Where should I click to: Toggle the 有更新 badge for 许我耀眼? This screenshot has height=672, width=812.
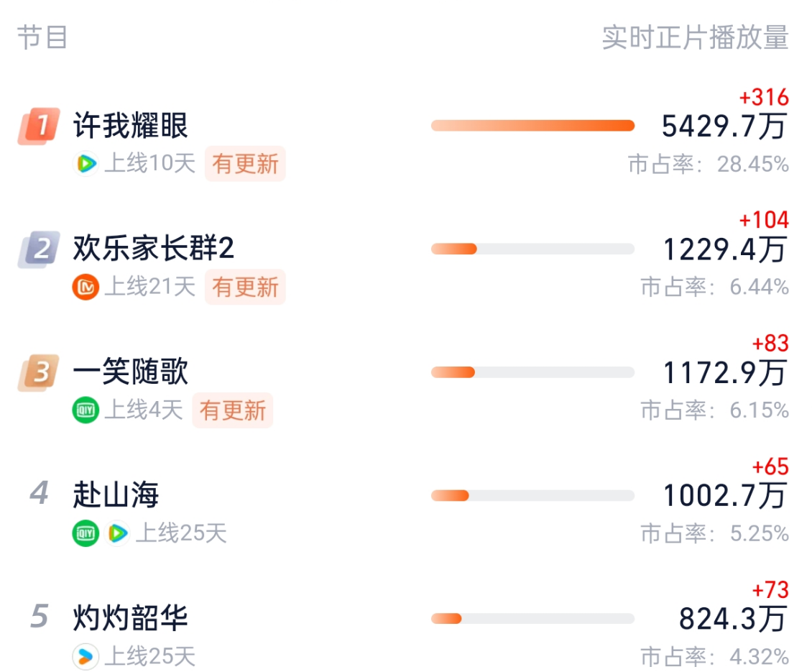click(245, 164)
